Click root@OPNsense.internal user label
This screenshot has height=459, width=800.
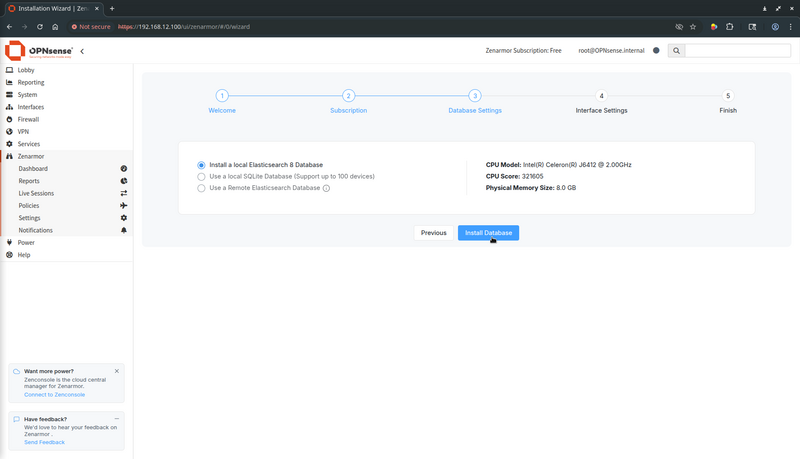click(611, 50)
